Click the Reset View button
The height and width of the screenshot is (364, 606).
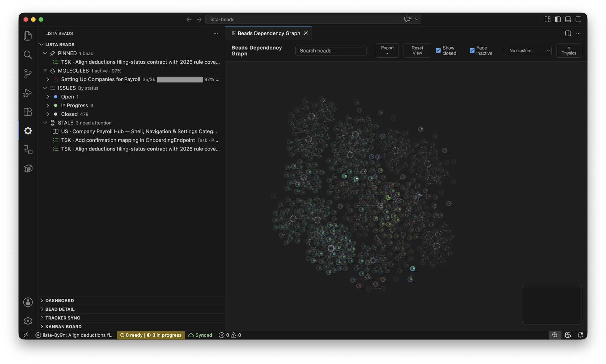tap(417, 50)
